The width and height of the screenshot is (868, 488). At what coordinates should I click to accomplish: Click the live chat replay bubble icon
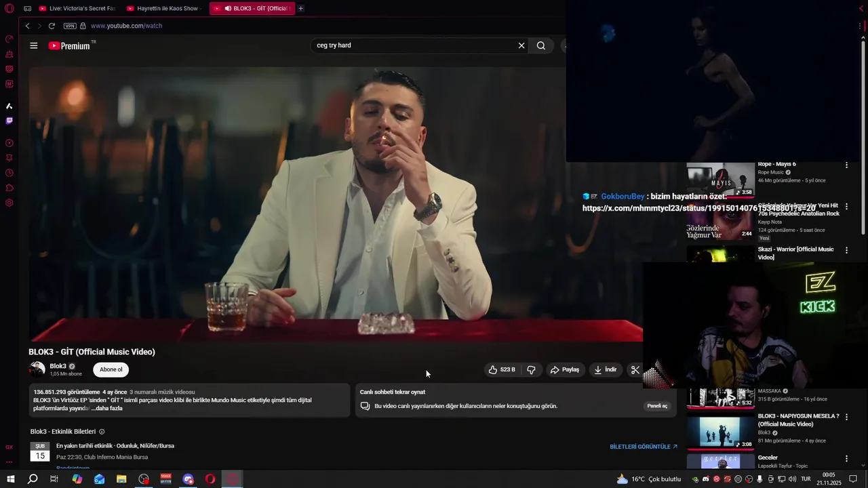click(365, 406)
